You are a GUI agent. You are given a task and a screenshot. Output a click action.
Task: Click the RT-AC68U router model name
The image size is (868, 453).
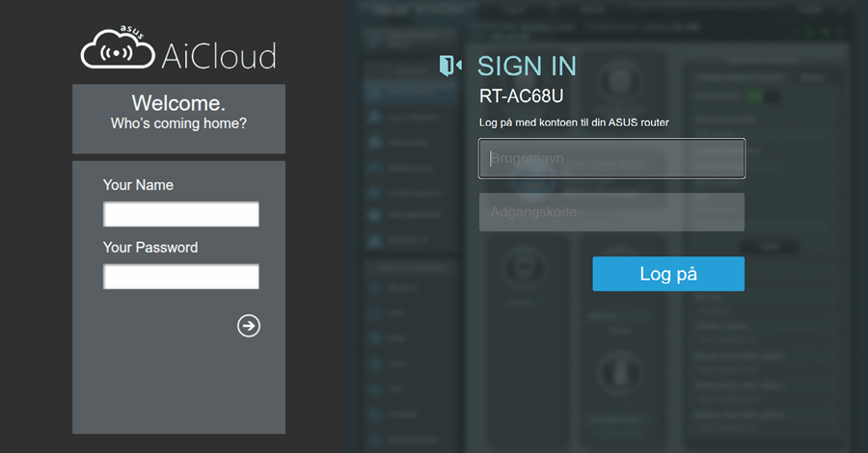click(521, 96)
